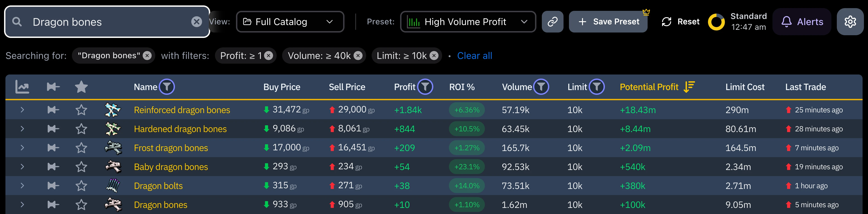Reset the filters with Reset button

click(680, 22)
